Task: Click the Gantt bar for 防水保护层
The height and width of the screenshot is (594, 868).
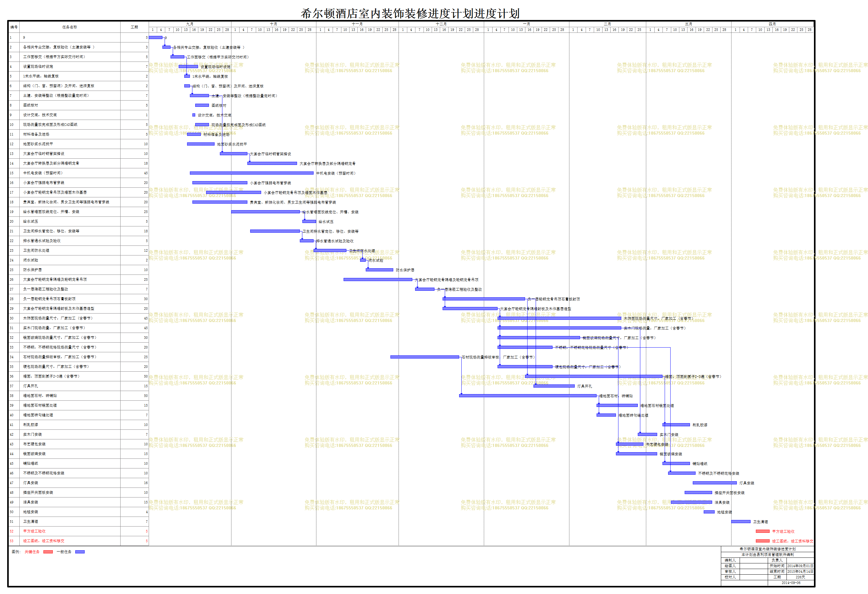Action: (379, 270)
